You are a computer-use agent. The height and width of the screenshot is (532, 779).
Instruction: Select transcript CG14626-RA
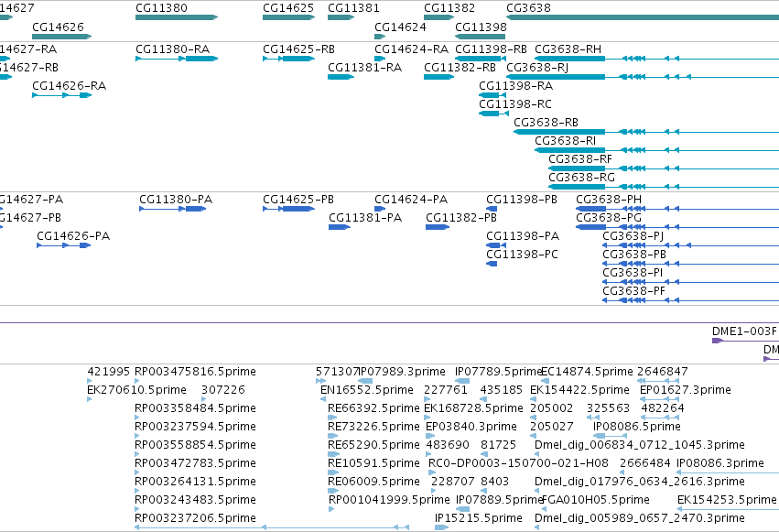click(61, 95)
